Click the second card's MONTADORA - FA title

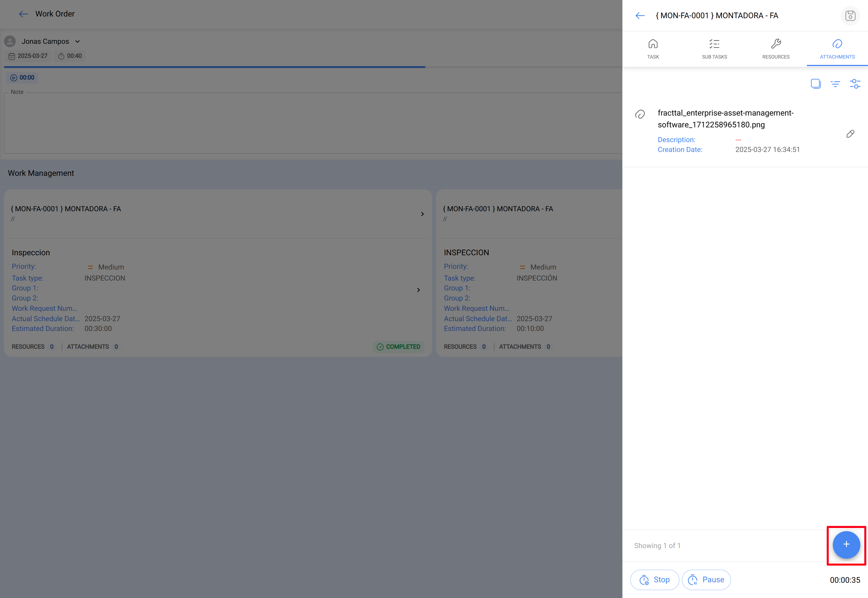tap(498, 209)
